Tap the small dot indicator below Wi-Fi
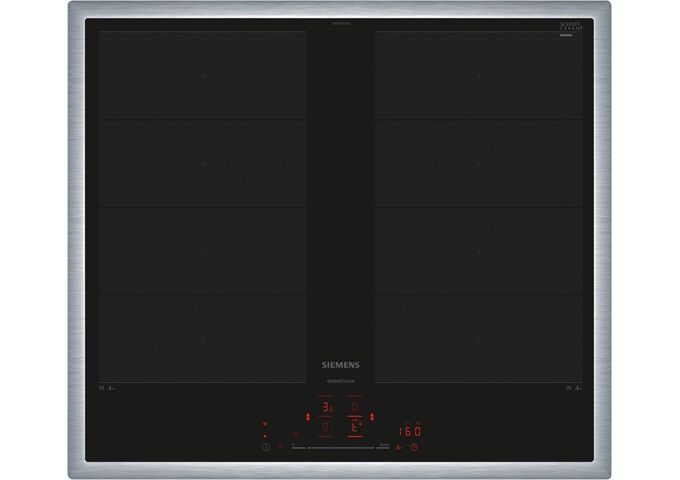 pyautogui.click(x=265, y=436)
